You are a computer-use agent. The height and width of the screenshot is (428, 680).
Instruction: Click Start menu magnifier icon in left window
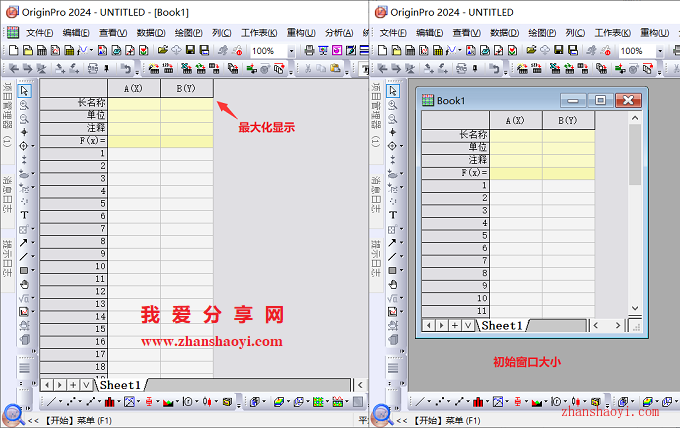click(13, 415)
